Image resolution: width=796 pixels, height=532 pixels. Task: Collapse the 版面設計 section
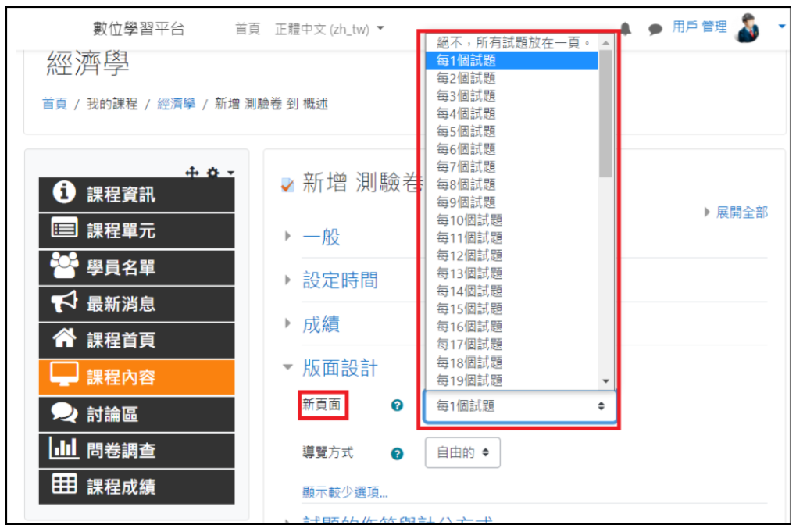click(340, 368)
